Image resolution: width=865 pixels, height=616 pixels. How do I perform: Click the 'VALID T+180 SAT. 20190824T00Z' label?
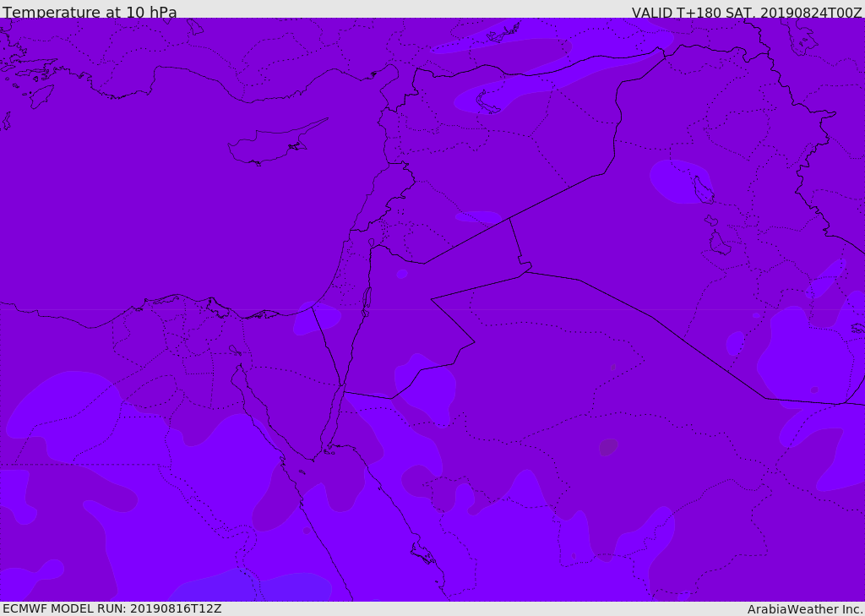tap(747, 13)
